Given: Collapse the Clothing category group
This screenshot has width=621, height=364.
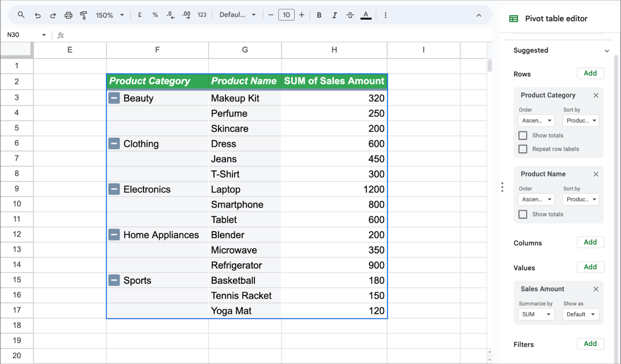Looking at the screenshot, I should 114,143.
